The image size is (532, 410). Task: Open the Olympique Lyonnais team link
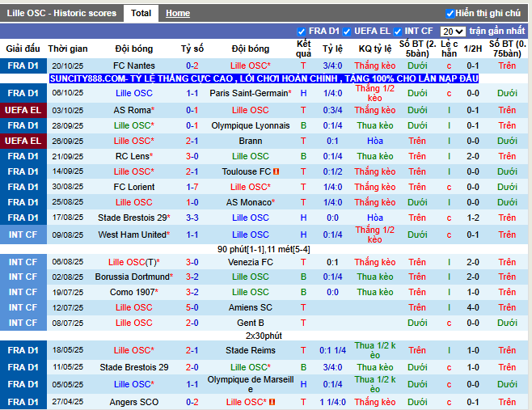[x=250, y=125]
